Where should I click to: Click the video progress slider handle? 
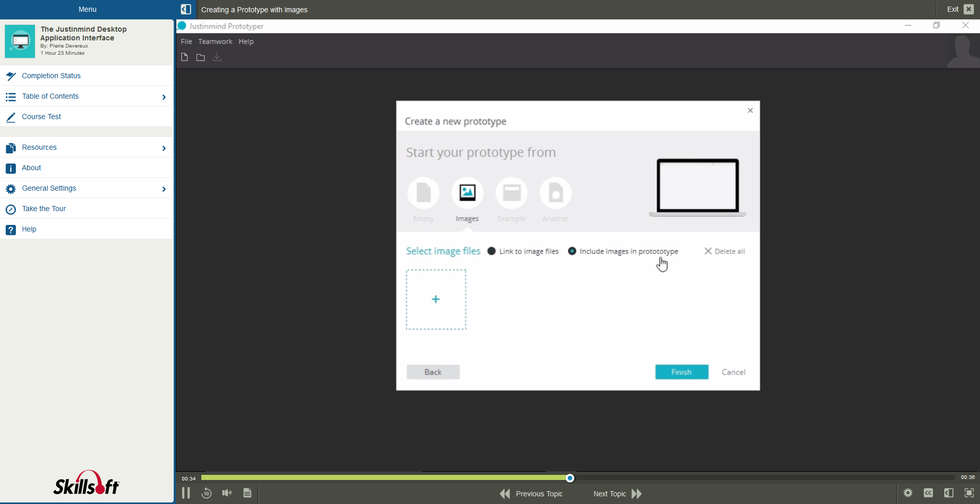[x=570, y=478]
